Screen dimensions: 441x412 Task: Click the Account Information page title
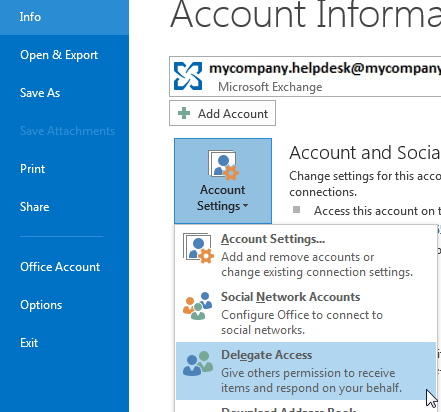pyautogui.click(x=306, y=15)
